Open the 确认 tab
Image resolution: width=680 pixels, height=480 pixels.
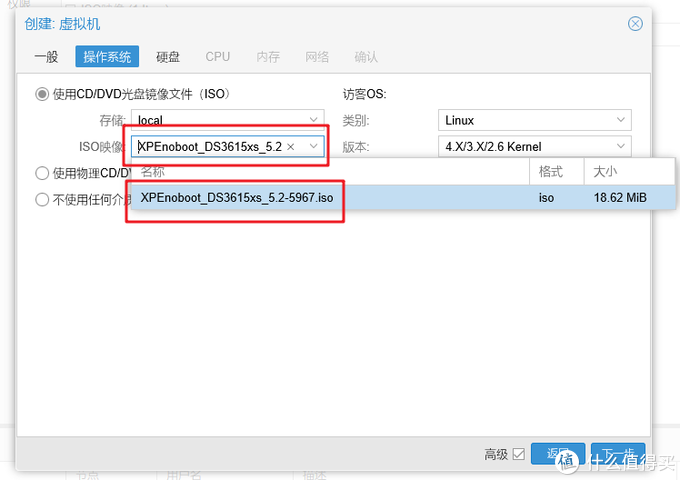point(366,57)
